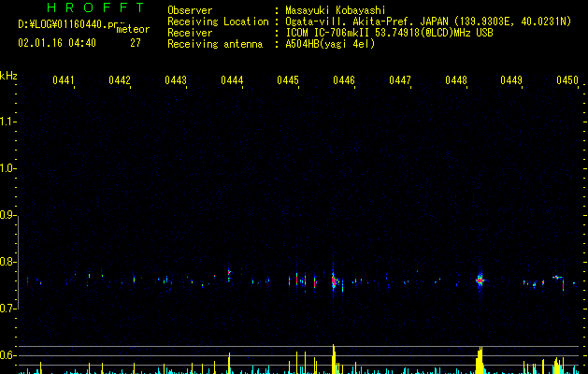Image resolution: width=588 pixels, height=374 pixels.
Task: Click the antenna value A504HB(yagi 4el)
Action: tap(330, 44)
